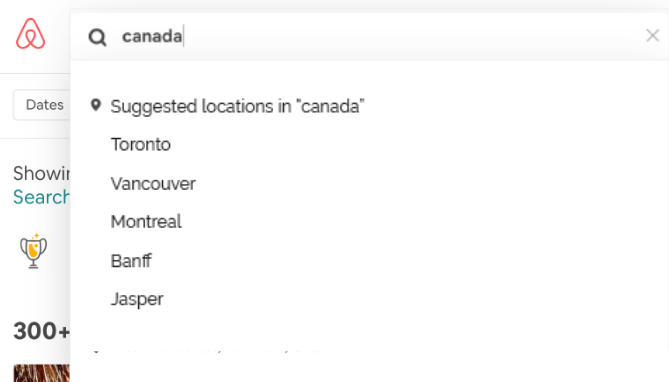Choose Vancouver in the suggestions list

coord(153,184)
